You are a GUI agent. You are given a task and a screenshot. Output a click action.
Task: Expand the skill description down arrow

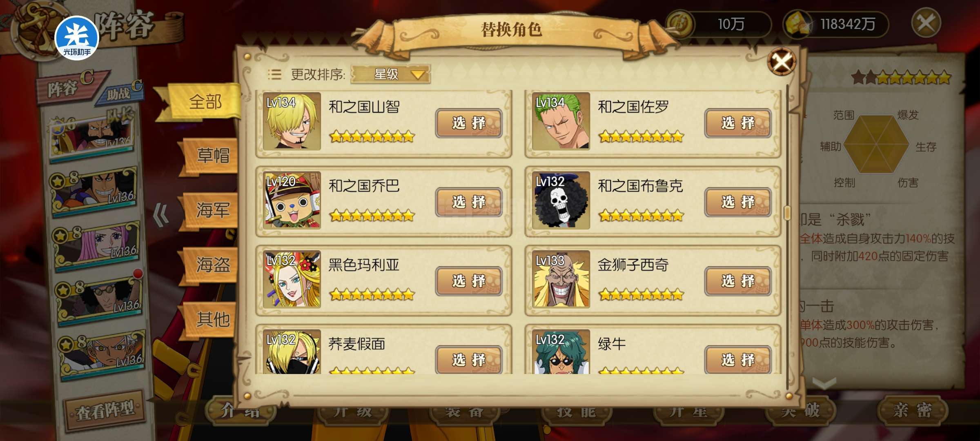pyautogui.click(x=824, y=383)
